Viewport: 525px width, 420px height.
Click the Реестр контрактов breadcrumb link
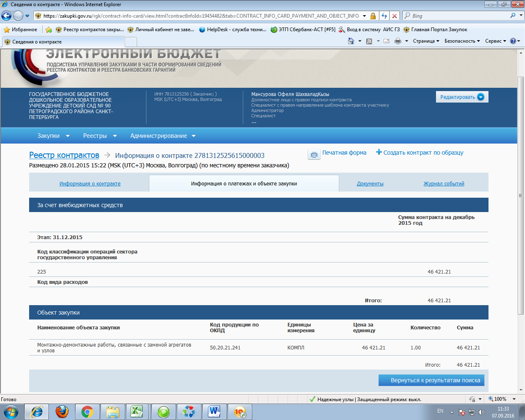(64, 155)
